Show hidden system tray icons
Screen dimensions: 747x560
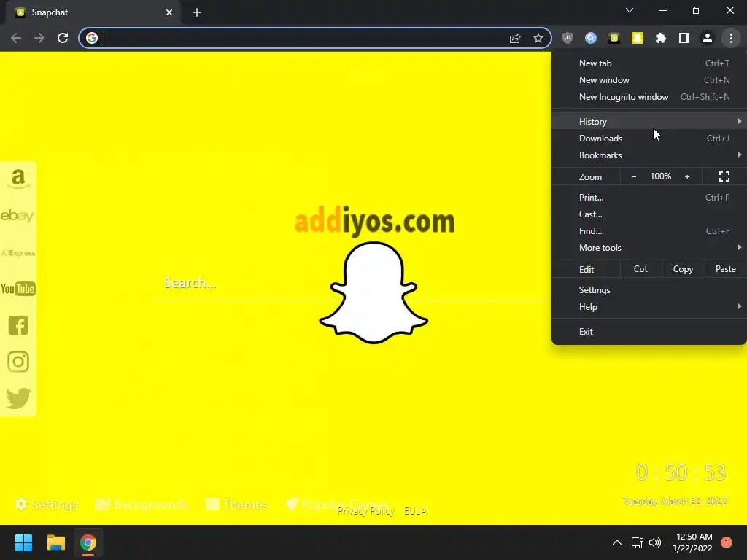616,542
